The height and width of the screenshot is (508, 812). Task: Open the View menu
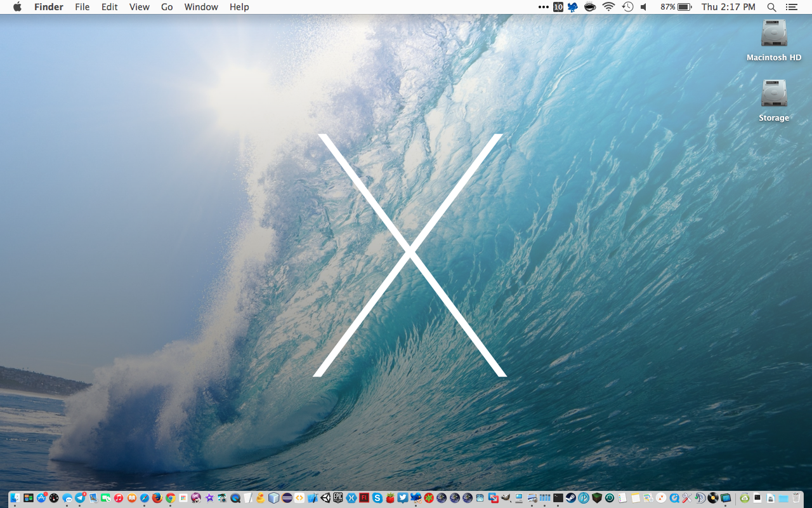point(140,7)
